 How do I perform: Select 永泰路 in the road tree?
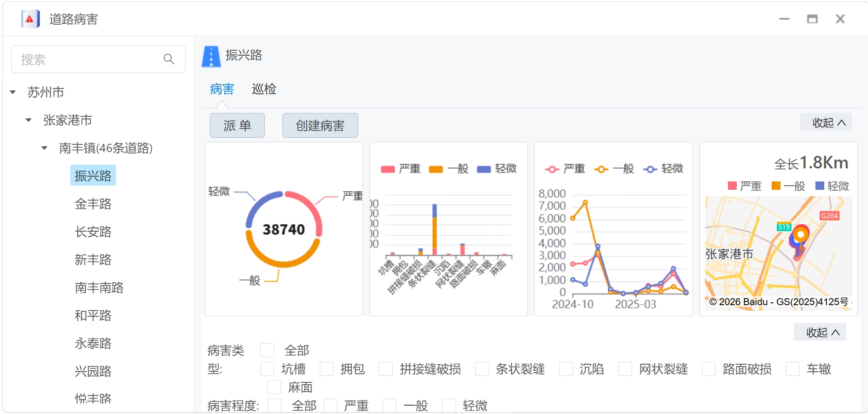tap(93, 343)
